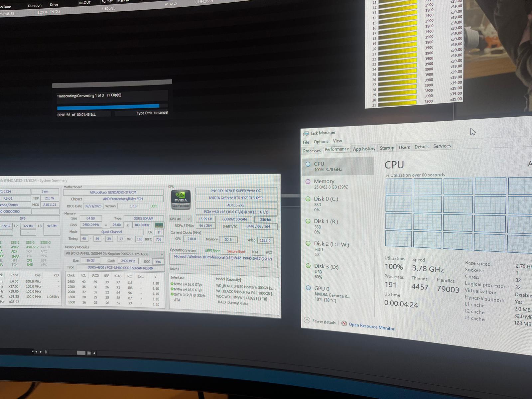Click the Resource Monitor icon
Image resolution: width=532 pixels, height=399 pixels.
344,324
